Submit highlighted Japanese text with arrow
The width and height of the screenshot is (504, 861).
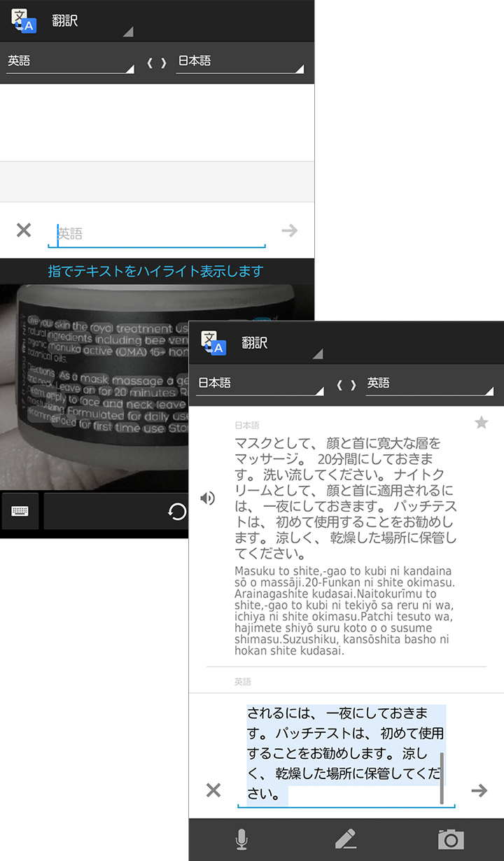(x=479, y=790)
